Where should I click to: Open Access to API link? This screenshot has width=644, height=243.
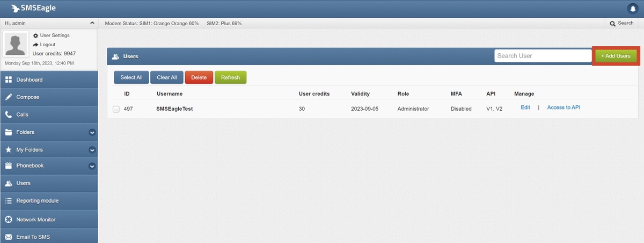(x=563, y=108)
